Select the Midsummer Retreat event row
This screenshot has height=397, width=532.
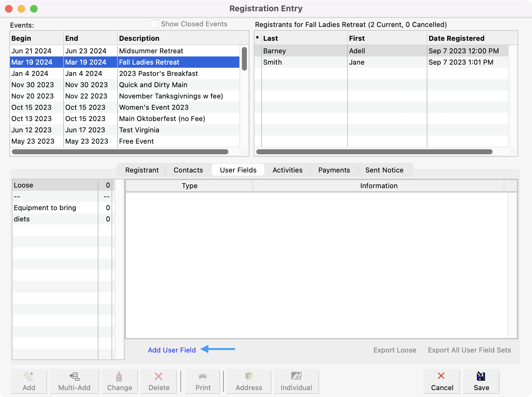[151, 51]
